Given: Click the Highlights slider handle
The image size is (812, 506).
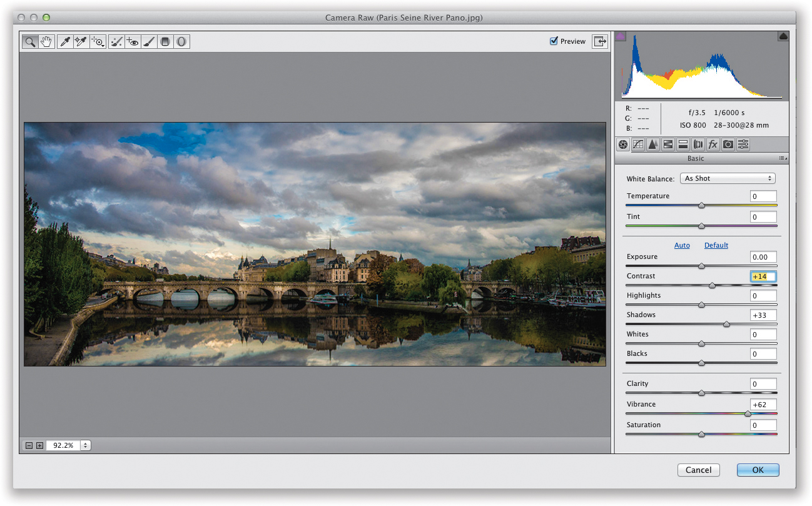Looking at the screenshot, I should pyautogui.click(x=701, y=305).
